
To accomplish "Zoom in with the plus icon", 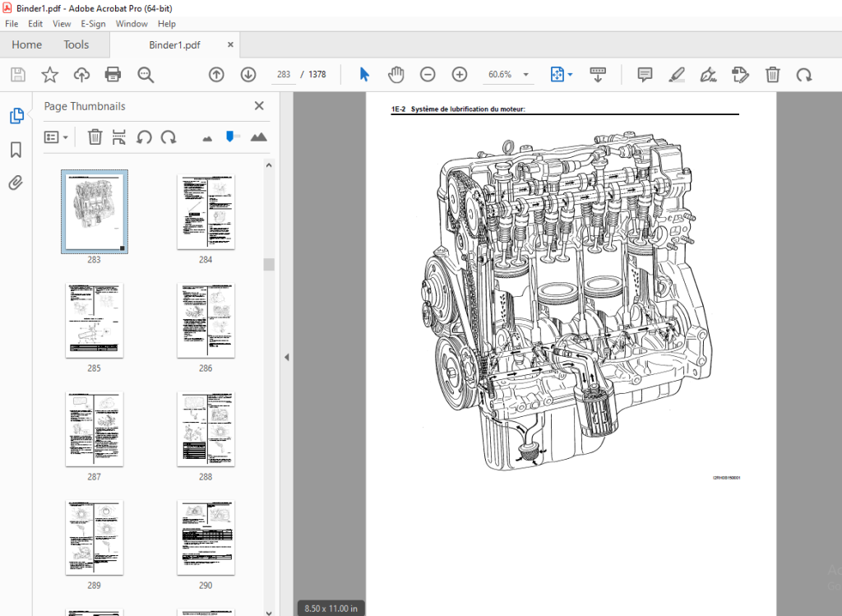I will (459, 75).
